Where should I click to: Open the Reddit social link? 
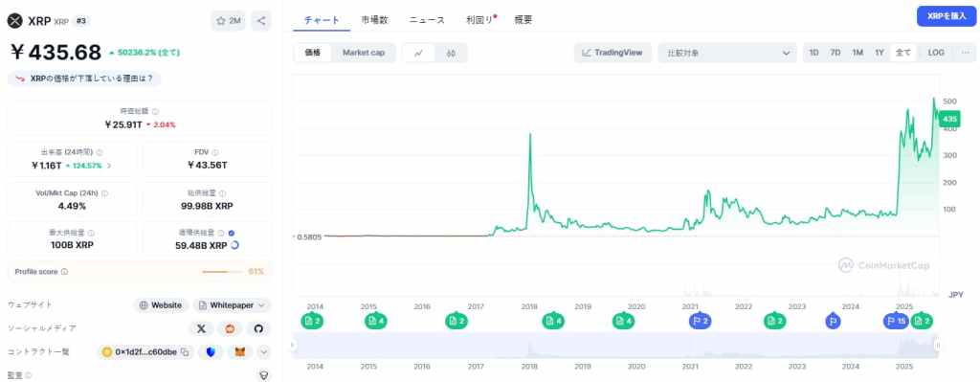pos(230,328)
